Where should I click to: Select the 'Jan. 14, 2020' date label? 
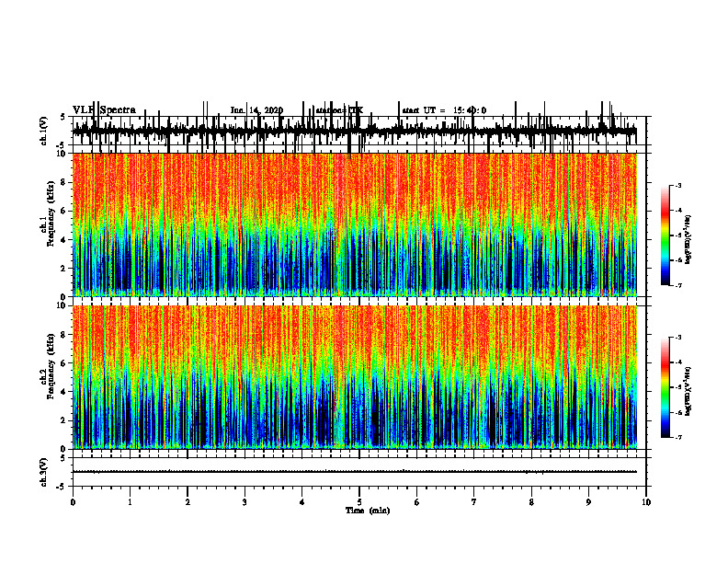(256, 110)
